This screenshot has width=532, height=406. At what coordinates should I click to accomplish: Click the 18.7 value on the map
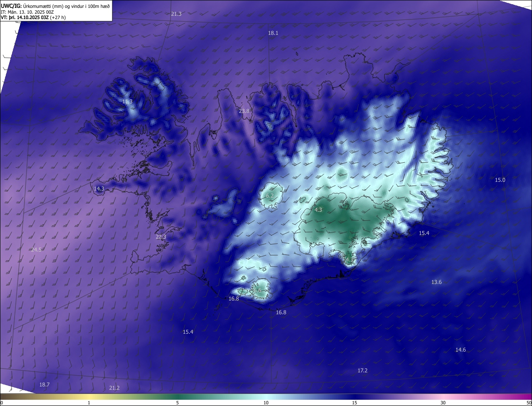point(44,385)
